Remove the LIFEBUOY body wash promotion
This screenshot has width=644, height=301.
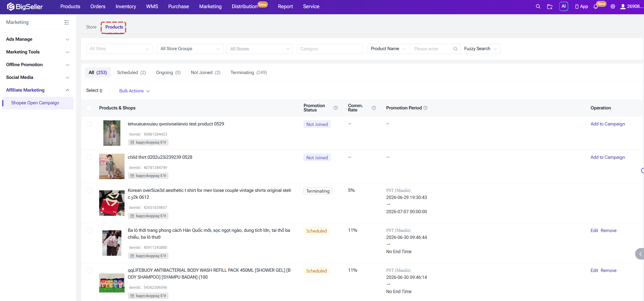point(608,270)
